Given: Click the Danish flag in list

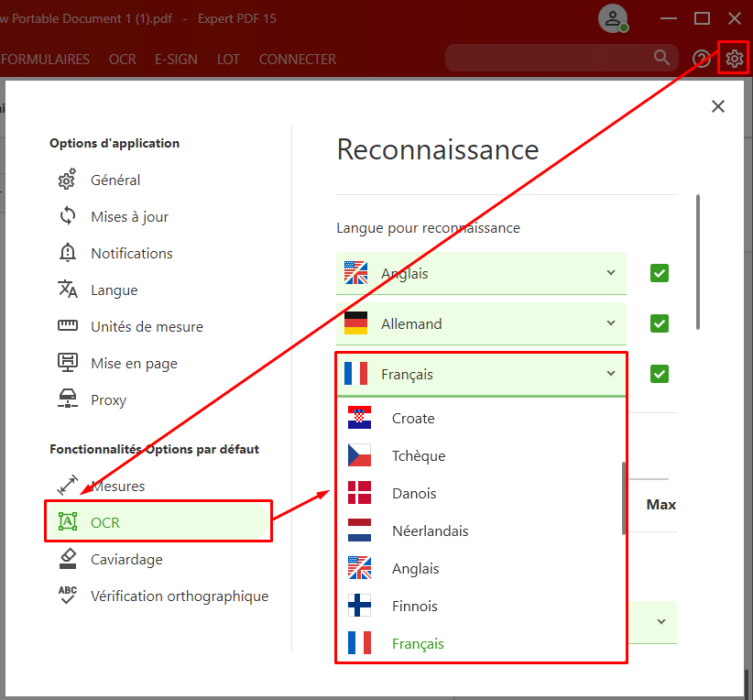Looking at the screenshot, I should click(359, 492).
